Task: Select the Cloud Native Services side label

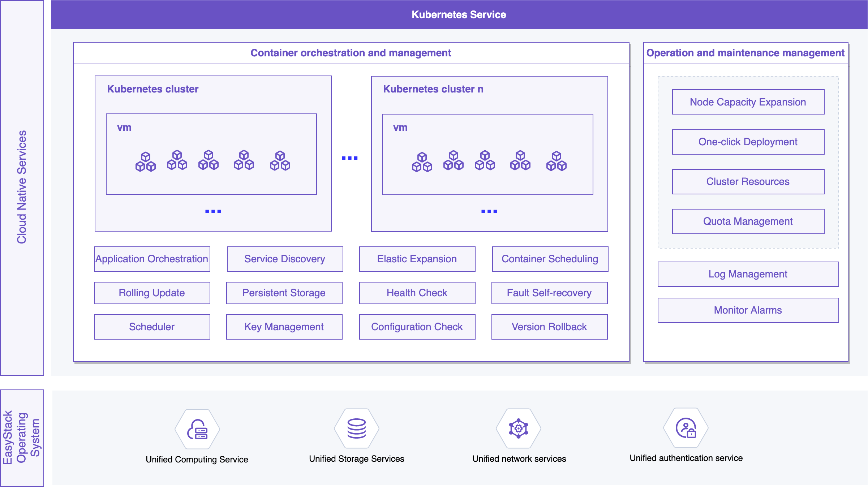Action: (22, 187)
